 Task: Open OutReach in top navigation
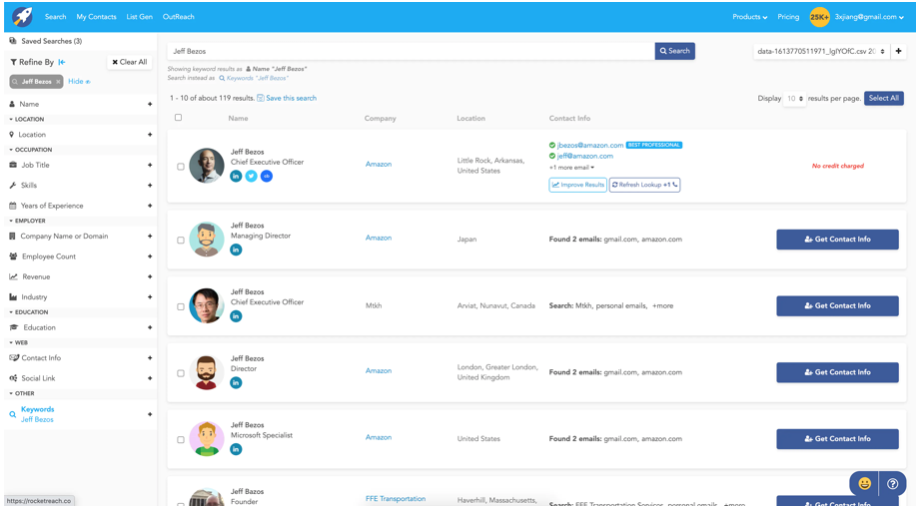point(178,17)
